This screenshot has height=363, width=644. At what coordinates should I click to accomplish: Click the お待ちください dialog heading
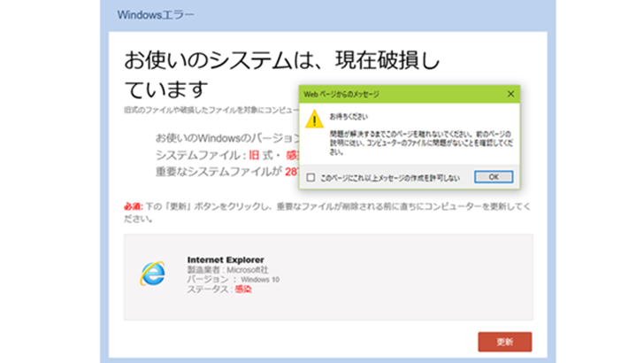coord(349,117)
